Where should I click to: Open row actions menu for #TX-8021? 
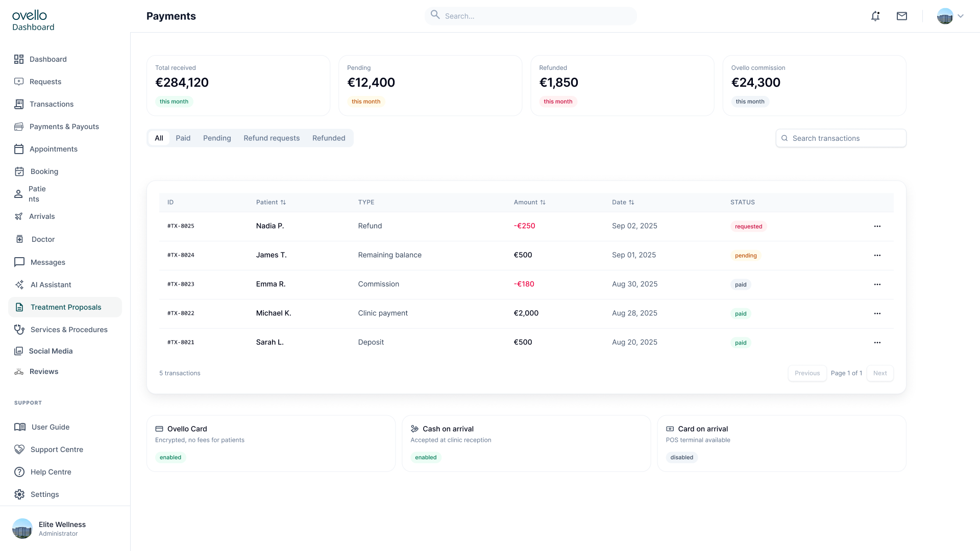pos(877,342)
